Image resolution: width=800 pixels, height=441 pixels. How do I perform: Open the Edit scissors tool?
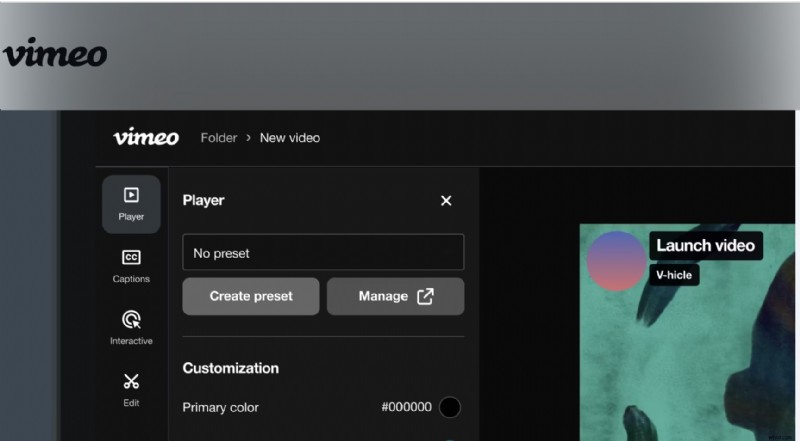click(x=131, y=389)
